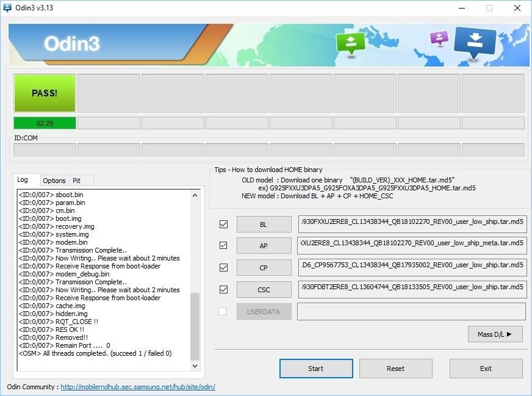
Task: Click the large blue download banner icon
Action: 475,43
